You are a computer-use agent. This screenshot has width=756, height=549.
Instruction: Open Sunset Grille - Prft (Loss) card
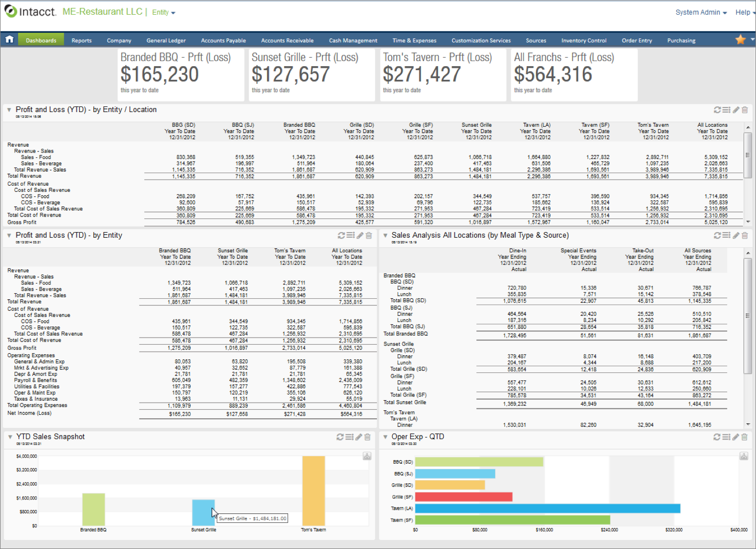point(312,75)
